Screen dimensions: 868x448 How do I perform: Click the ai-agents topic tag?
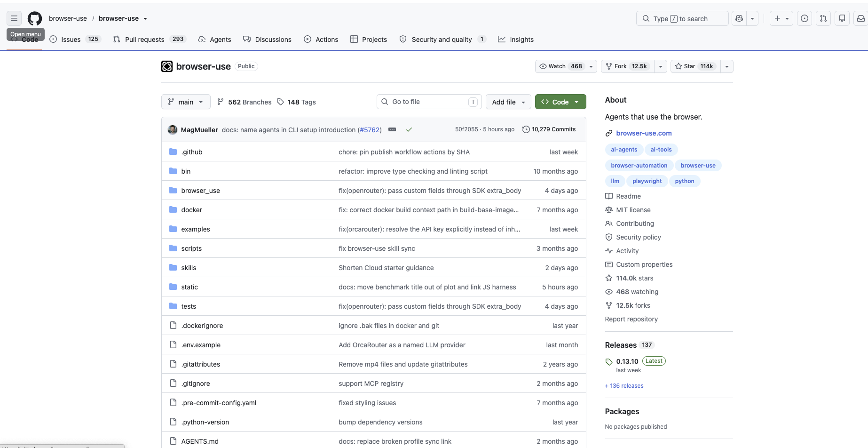pyautogui.click(x=624, y=150)
